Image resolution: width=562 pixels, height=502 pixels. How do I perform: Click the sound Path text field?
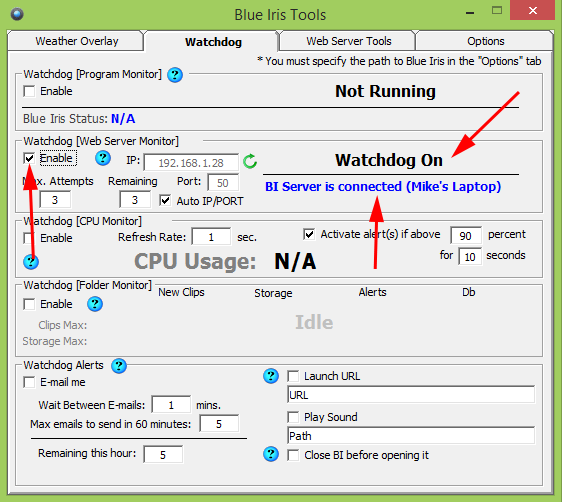[x=411, y=436]
